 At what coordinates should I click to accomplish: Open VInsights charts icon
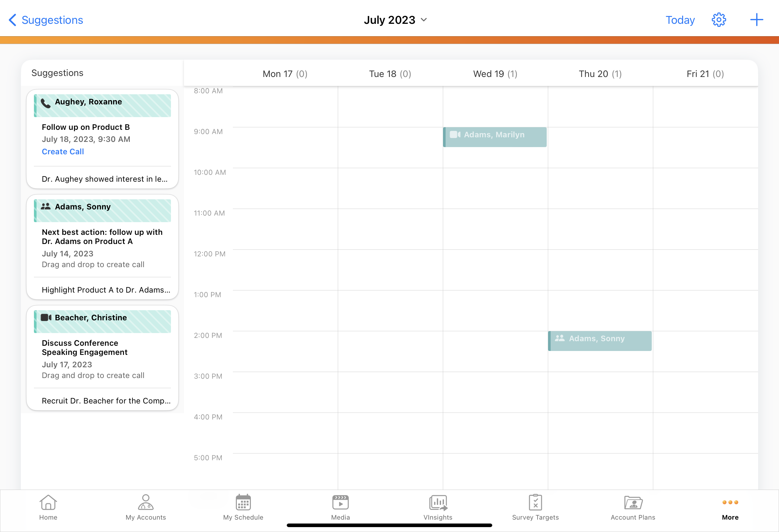click(438, 503)
